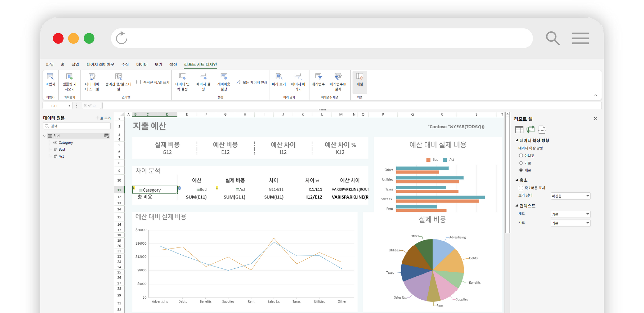Select the 가로 radio button
Image resolution: width=644 pixels, height=313 pixels.
point(521,163)
